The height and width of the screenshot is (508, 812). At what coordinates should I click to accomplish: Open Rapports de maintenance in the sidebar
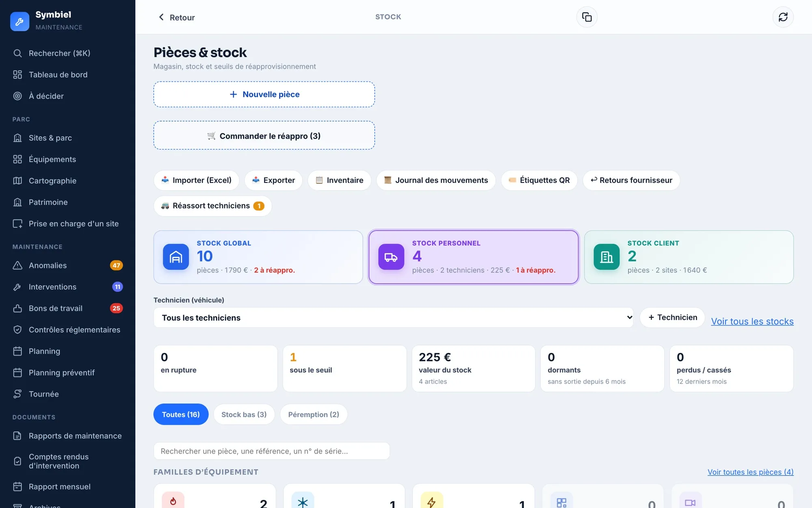point(67,436)
